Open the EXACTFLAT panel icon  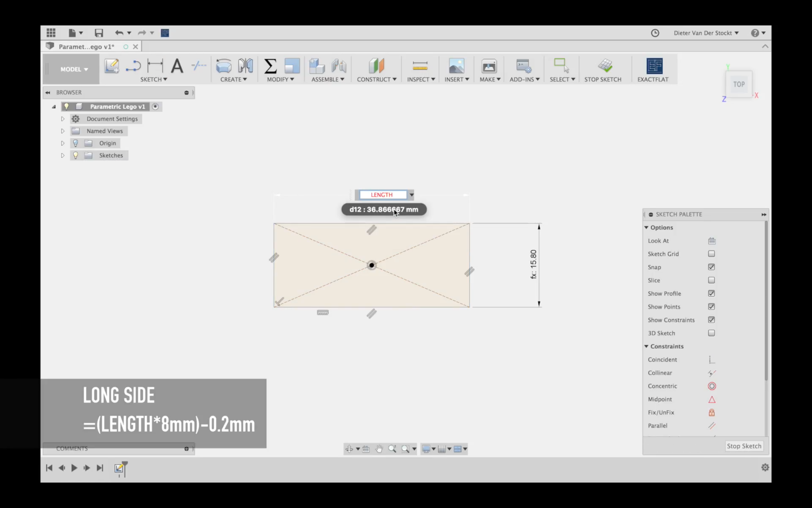(653, 66)
